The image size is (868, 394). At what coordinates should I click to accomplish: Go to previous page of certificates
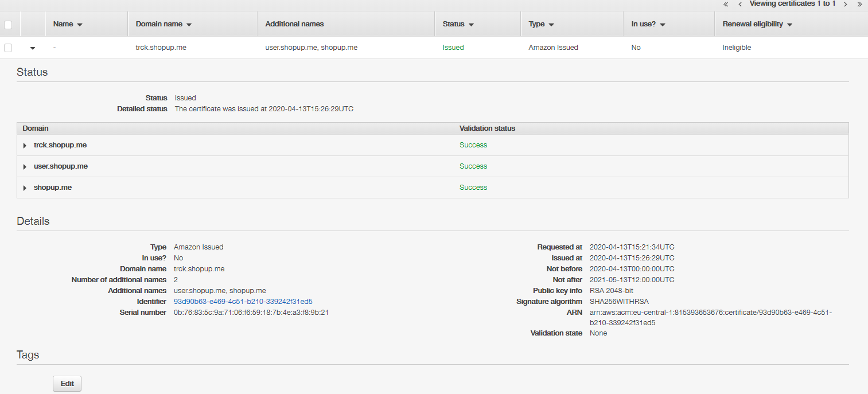[x=740, y=5]
